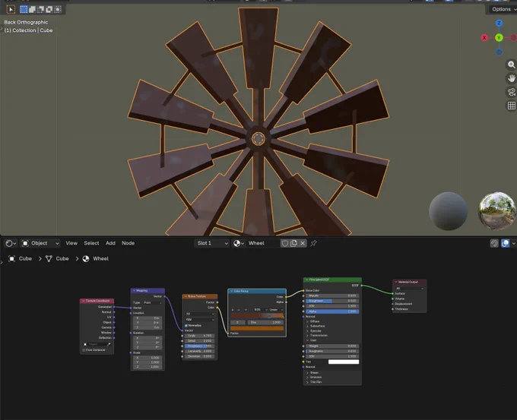Expand the Diffuse panel in Principled BSDF
Screen dimensions: 517x420
pyautogui.click(x=308, y=321)
